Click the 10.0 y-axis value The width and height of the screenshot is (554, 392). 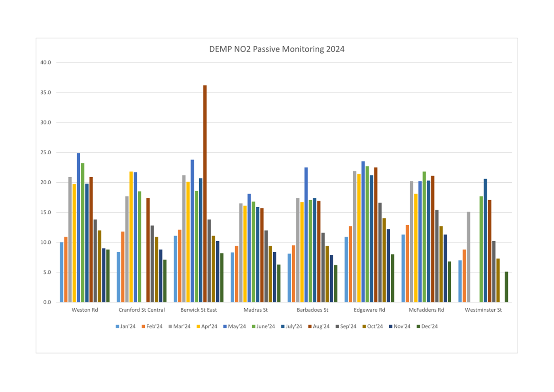coord(45,242)
